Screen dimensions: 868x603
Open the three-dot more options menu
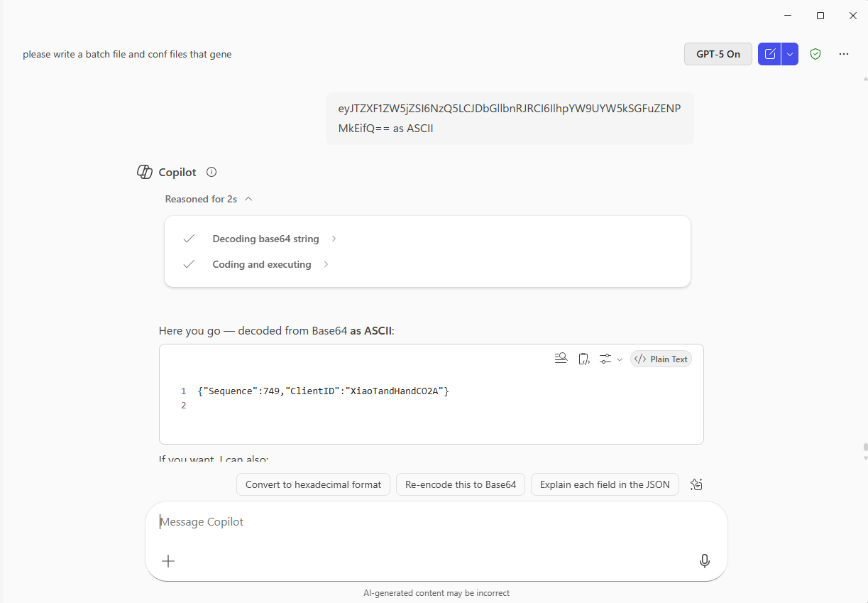pos(844,54)
